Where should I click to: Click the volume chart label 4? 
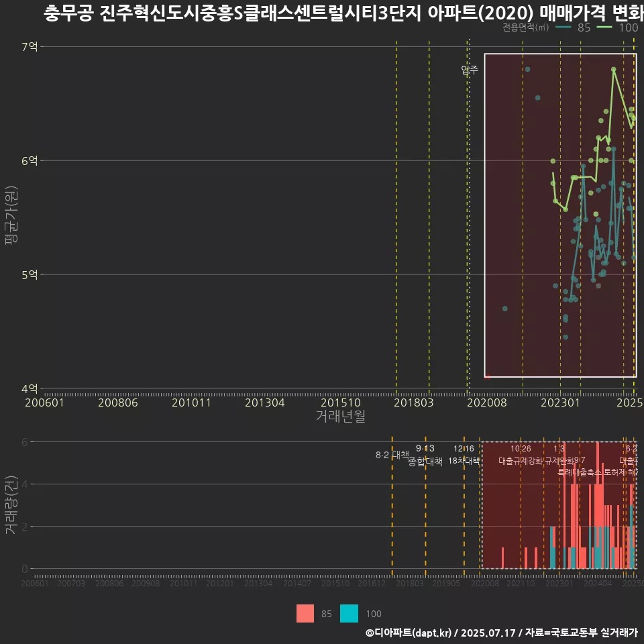[x=25, y=484]
